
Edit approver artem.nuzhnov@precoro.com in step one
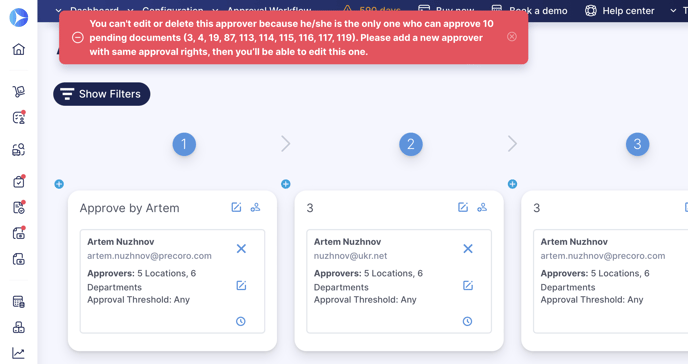(x=241, y=285)
